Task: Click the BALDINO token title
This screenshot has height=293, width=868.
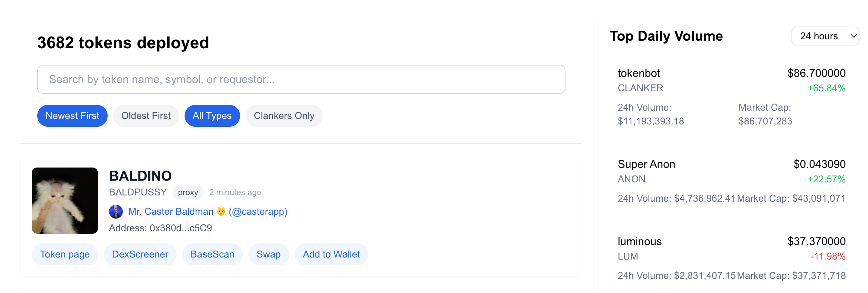Action: point(140,176)
